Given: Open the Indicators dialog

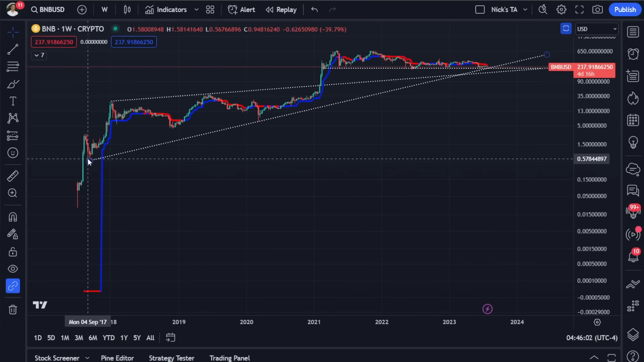Looking at the screenshot, I should tap(166, 10).
